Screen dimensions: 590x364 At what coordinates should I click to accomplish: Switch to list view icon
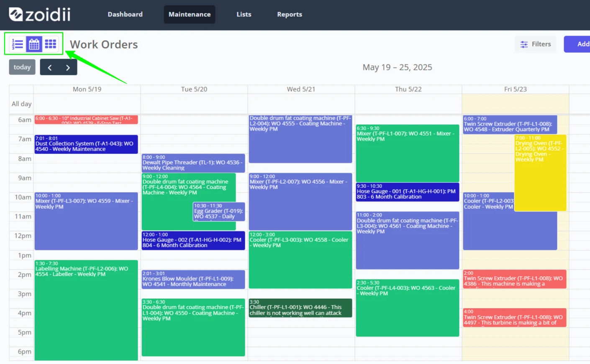18,44
